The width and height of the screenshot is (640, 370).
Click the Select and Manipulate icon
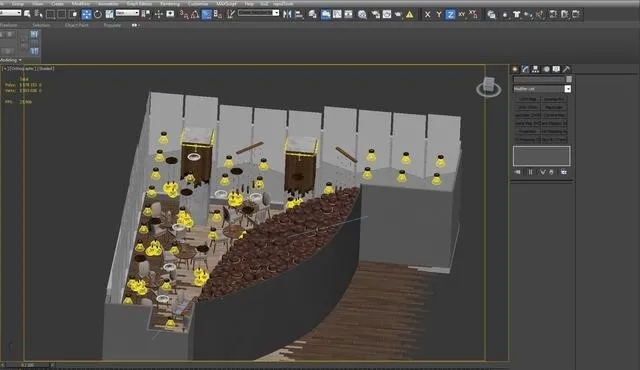[158, 14]
